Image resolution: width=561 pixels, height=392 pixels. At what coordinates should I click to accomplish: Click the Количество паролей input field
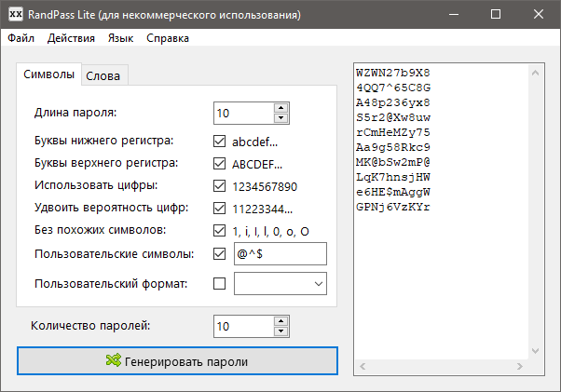click(244, 326)
